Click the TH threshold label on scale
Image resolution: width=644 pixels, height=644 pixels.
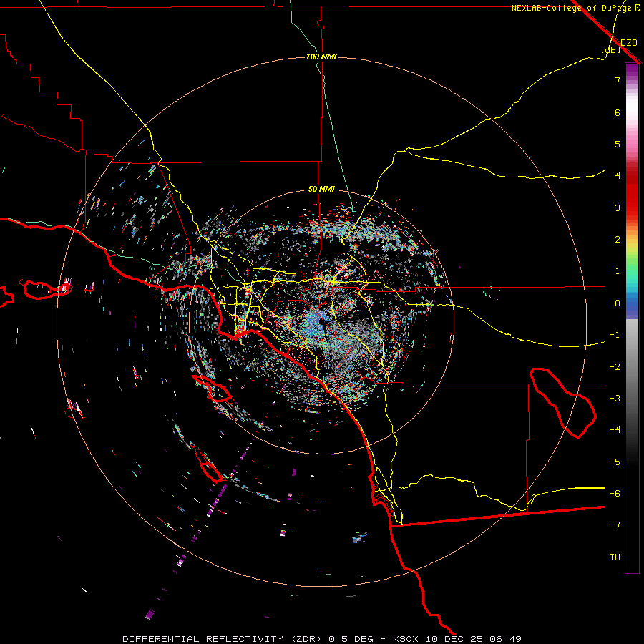pos(615,557)
